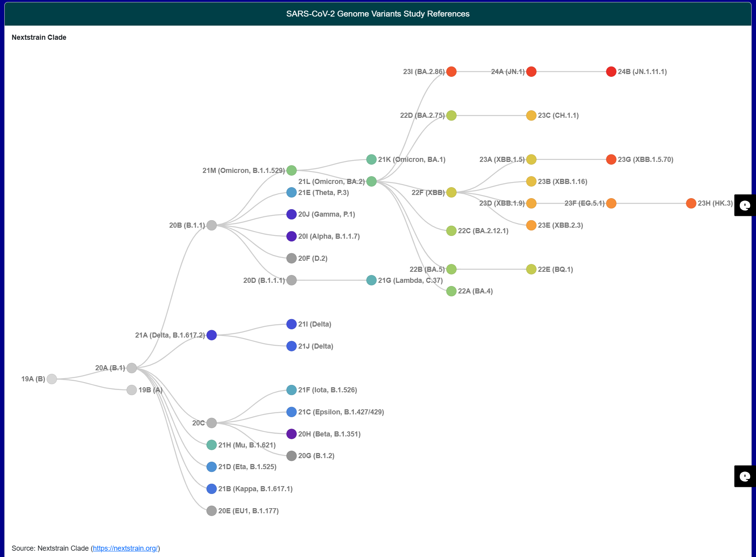Select the 23I (BA.2.86) node

coord(451,72)
